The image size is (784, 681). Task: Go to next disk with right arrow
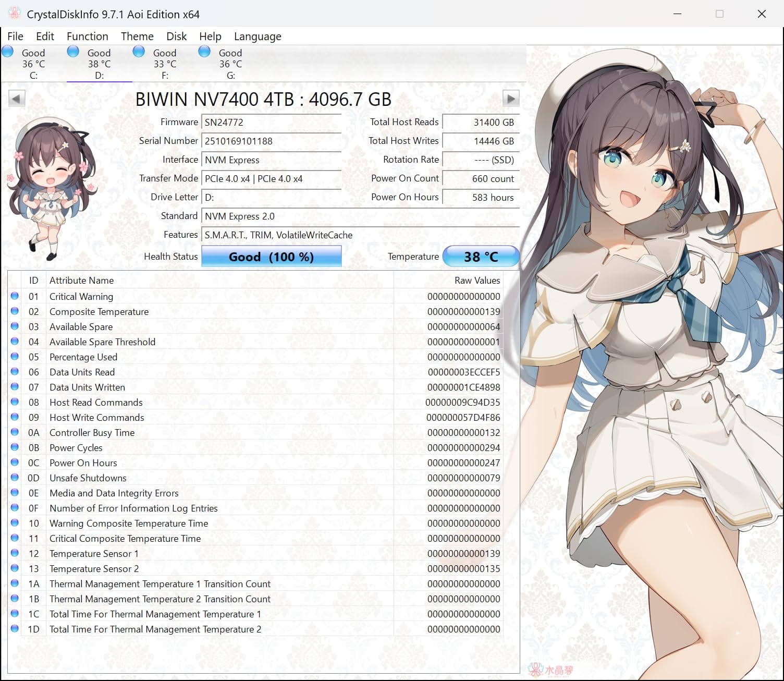tap(511, 99)
